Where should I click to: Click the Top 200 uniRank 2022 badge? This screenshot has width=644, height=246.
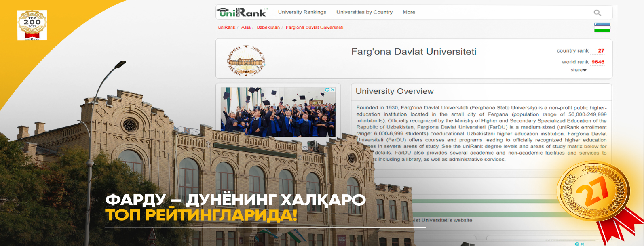(x=32, y=25)
